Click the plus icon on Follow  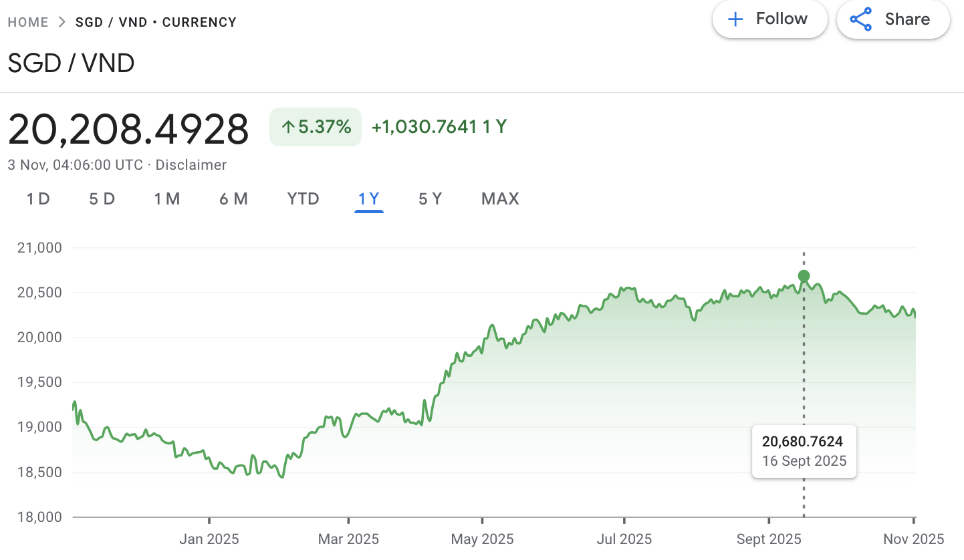pos(735,19)
